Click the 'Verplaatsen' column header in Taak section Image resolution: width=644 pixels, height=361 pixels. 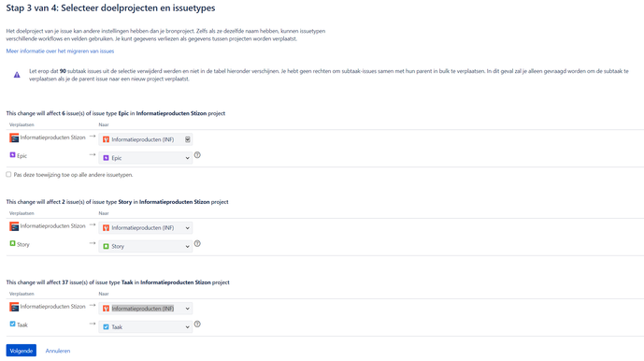click(x=21, y=294)
